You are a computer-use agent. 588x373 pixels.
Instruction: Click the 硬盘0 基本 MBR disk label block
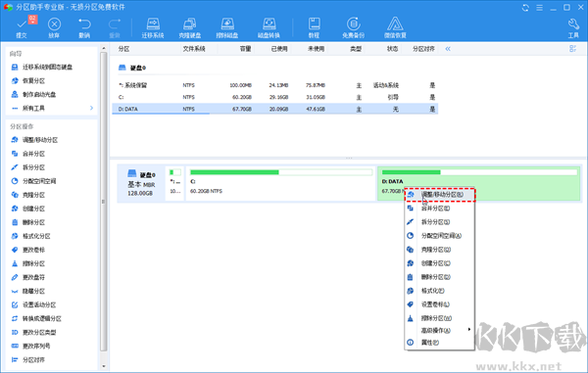click(x=141, y=184)
